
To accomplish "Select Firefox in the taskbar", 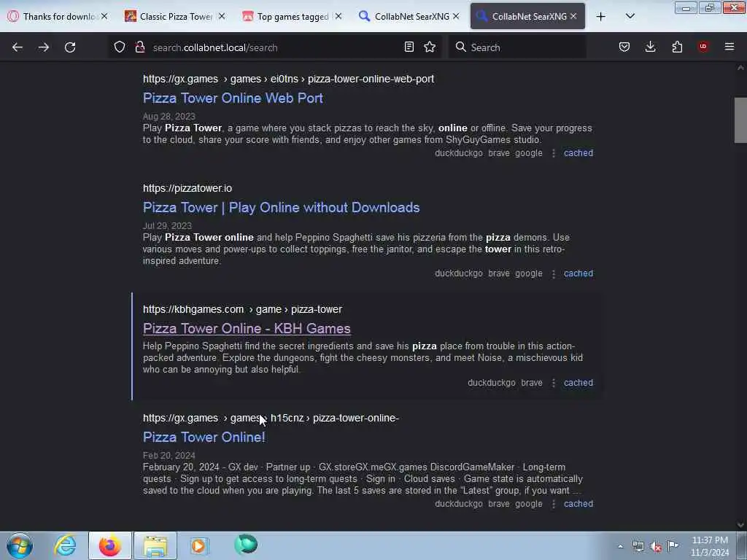I will coord(109,545).
